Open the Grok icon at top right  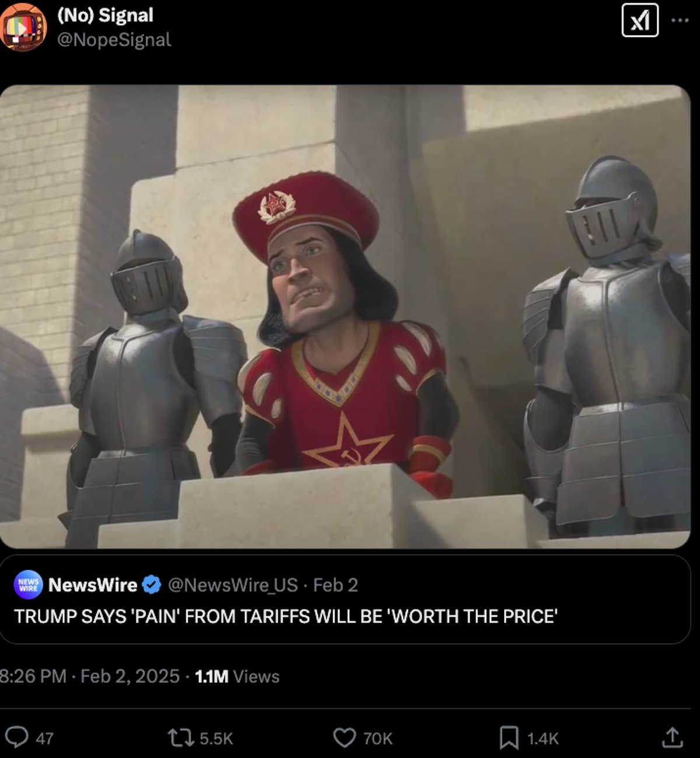[640, 21]
